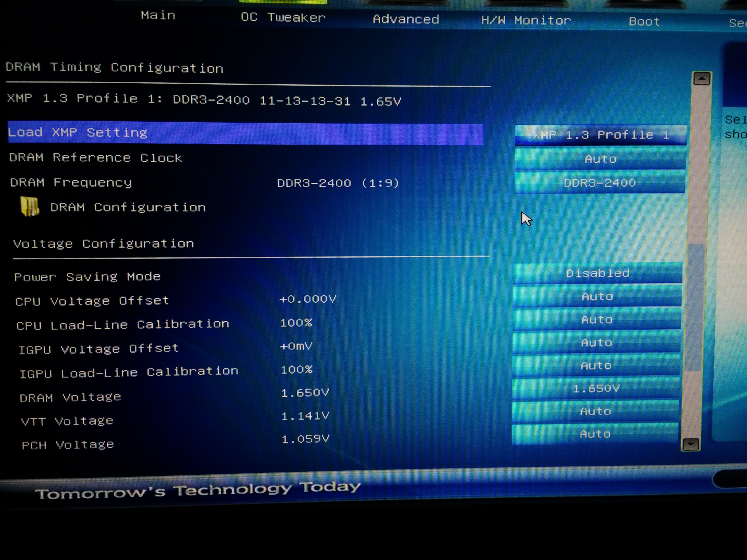Click the Voltage Configuration heading
747x560 pixels.
coord(103,244)
